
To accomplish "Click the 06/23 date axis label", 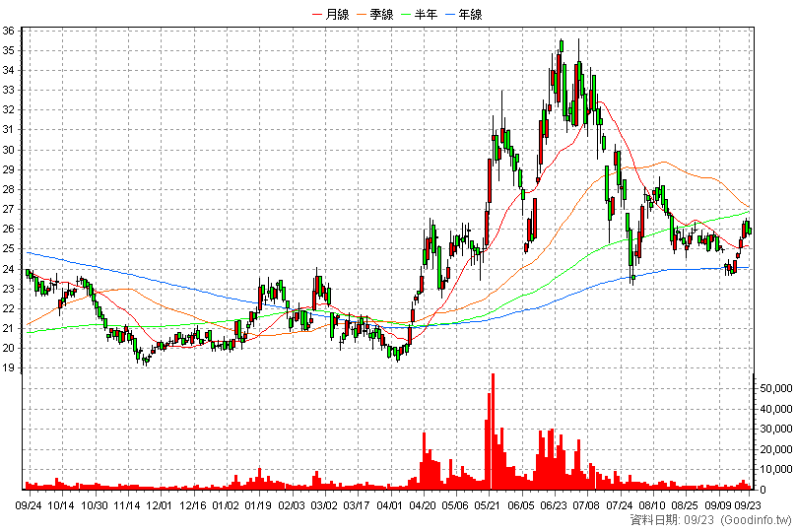I will 554,505.
